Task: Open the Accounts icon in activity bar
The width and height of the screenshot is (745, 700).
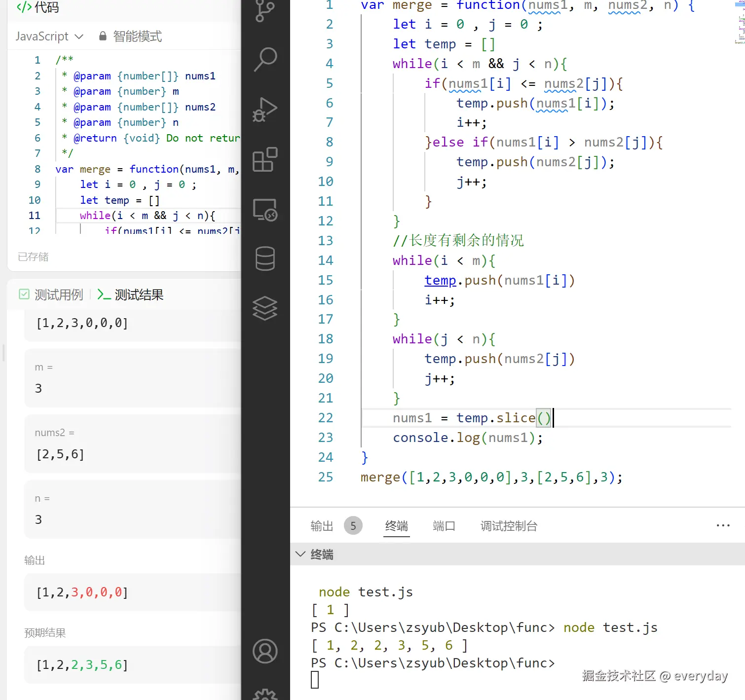Action: [x=265, y=651]
